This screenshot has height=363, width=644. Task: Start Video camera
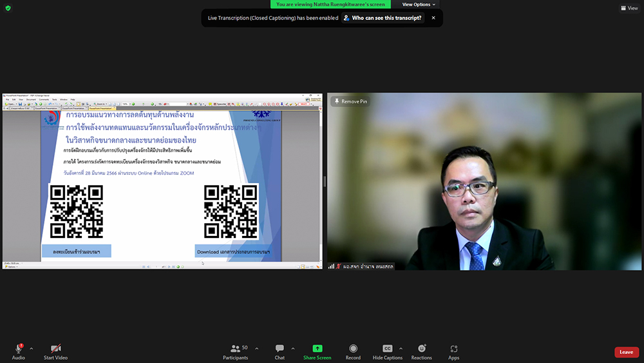55,349
